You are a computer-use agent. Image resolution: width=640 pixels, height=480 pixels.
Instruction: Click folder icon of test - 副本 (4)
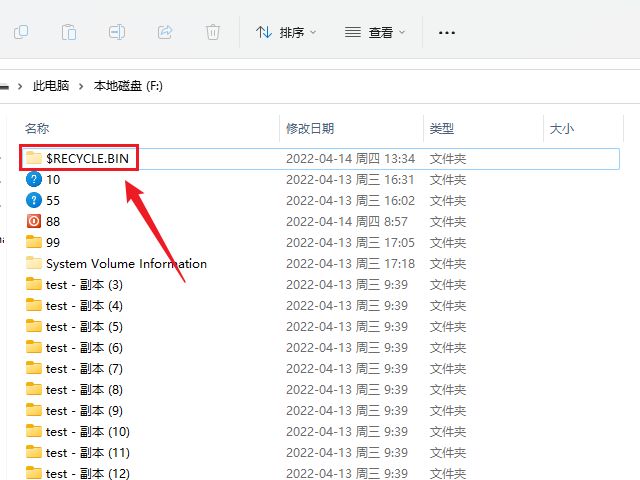tap(34, 305)
